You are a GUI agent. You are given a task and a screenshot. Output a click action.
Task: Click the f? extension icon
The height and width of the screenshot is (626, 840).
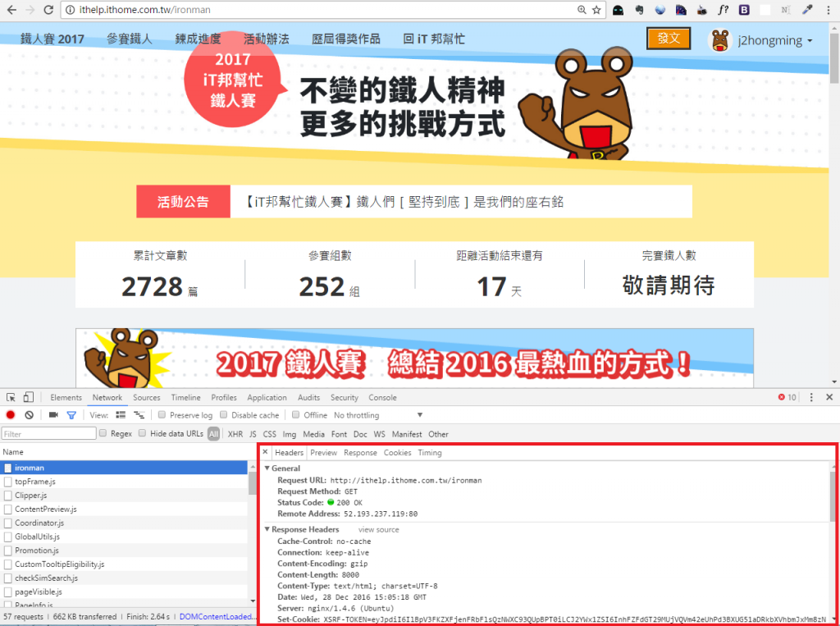pyautogui.click(x=724, y=10)
